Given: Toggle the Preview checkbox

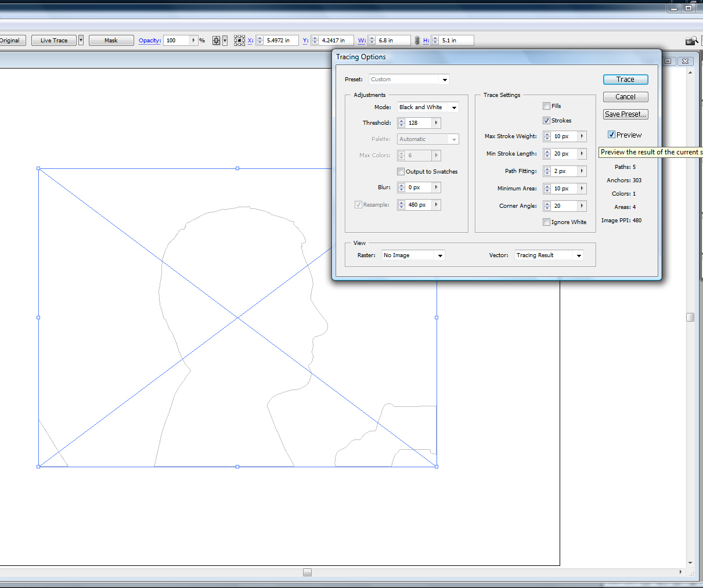Looking at the screenshot, I should click(611, 135).
